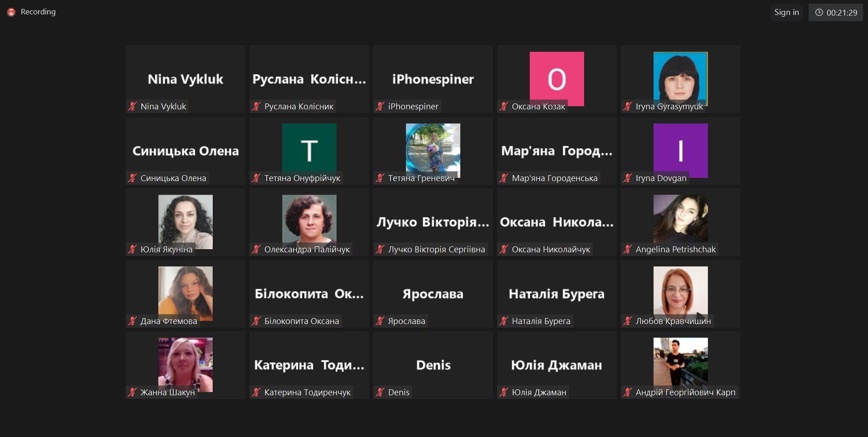
Task: Click muted mic icon for Лучко Вікторія Сергіївна
Action: (x=380, y=249)
